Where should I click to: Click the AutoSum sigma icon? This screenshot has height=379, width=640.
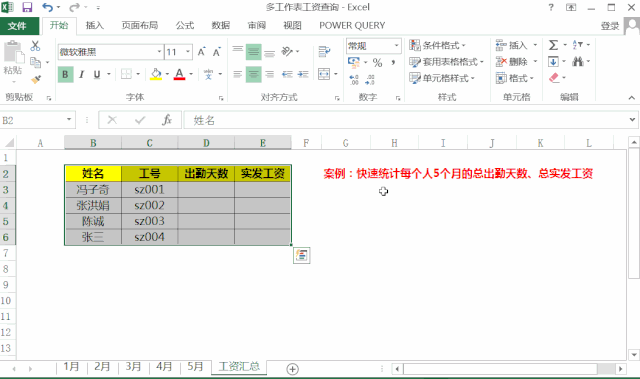coord(553,45)
